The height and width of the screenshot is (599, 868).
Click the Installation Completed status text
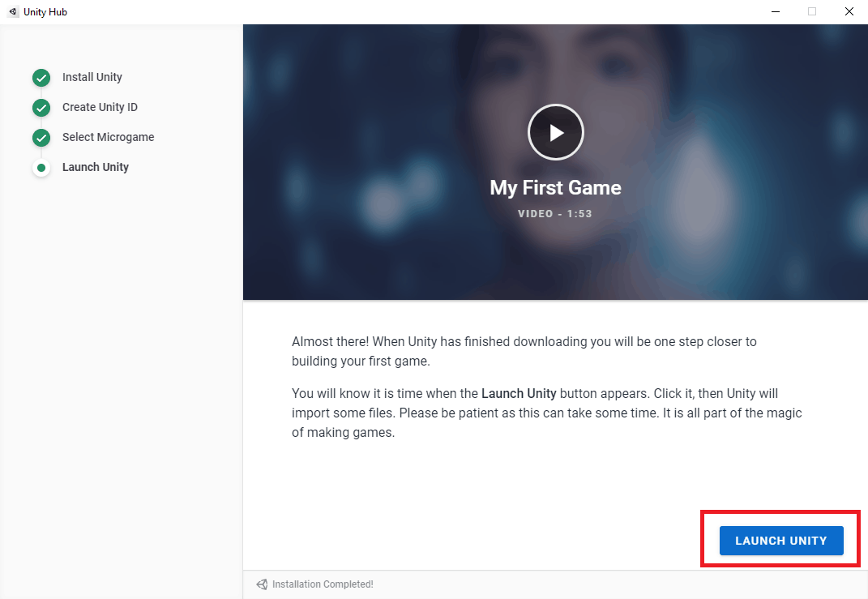tap(322, 584)
